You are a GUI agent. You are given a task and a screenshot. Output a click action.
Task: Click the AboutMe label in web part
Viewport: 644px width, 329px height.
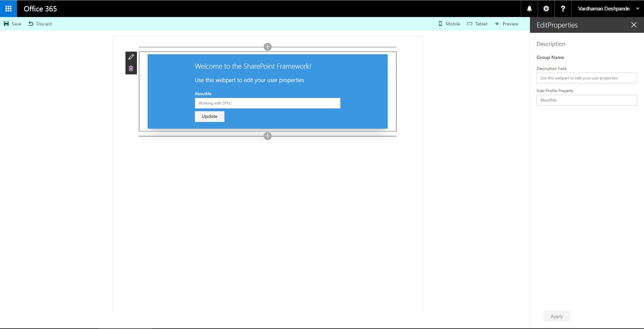coord(203,94)
